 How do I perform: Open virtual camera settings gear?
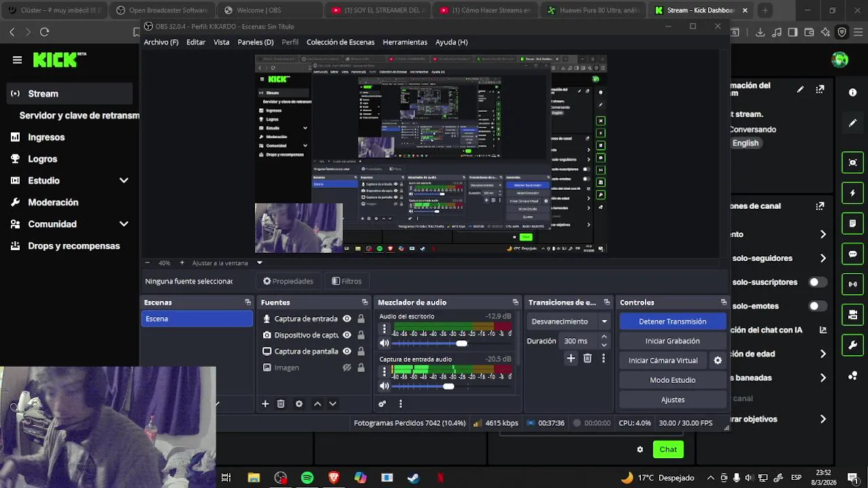pyautogui.click(x=717, y=361)
